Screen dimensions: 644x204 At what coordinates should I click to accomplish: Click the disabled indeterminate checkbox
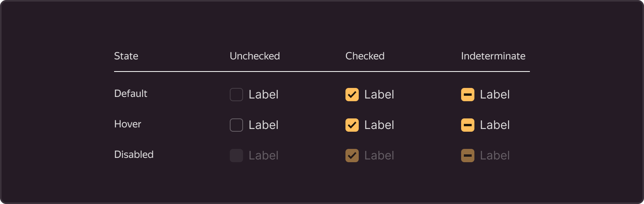[468, 156]
